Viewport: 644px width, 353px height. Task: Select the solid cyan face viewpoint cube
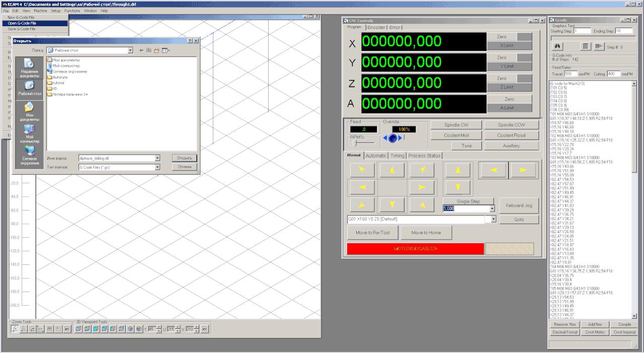[96, 329]
